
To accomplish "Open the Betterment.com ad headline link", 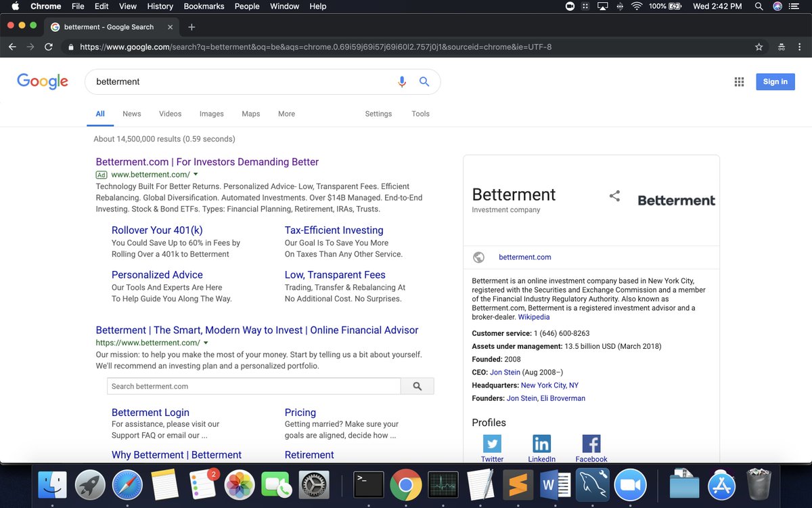I will coord(207,162).
